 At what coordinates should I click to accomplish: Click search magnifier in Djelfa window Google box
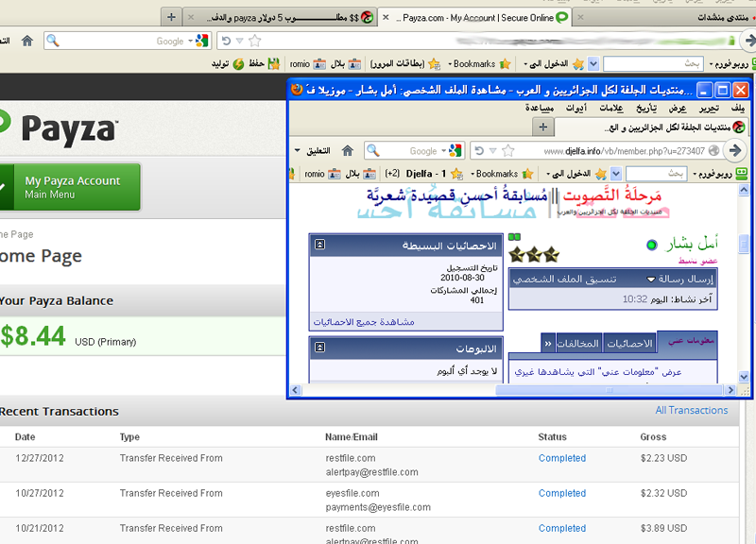372,151
